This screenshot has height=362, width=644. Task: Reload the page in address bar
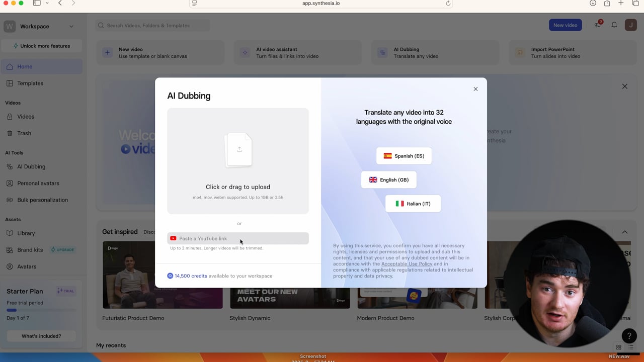pos(448,3)
